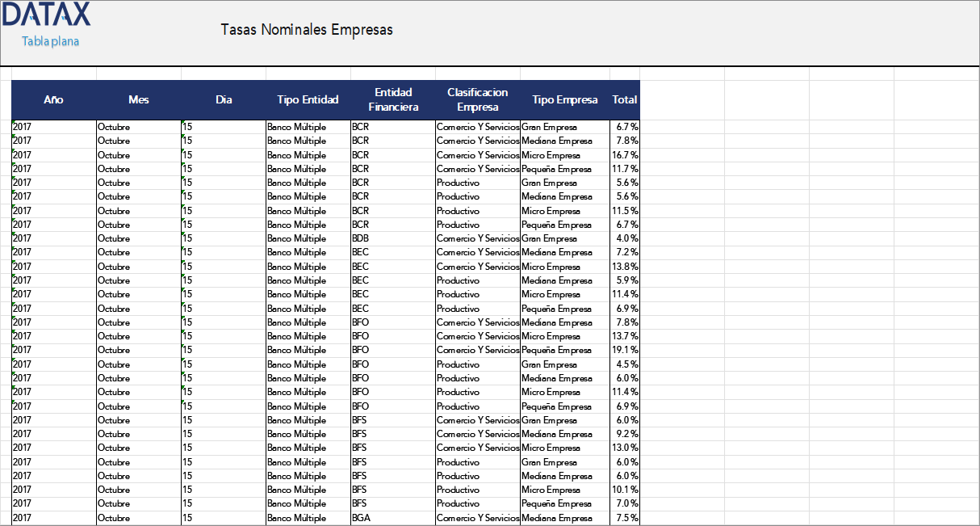Click the Clasificacion Empresa column header
The width and height of the screenshot is (980, 526).
pyautogui.click(x=478, y=100)
